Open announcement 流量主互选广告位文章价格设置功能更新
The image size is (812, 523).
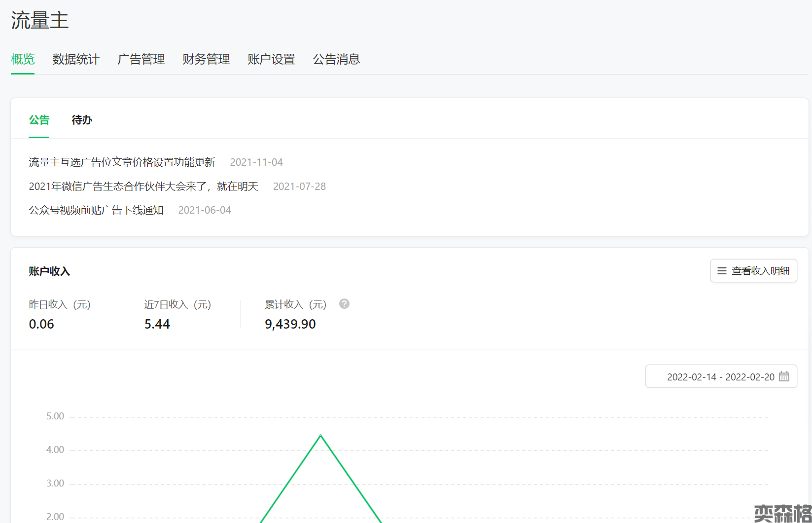(122, 162)
